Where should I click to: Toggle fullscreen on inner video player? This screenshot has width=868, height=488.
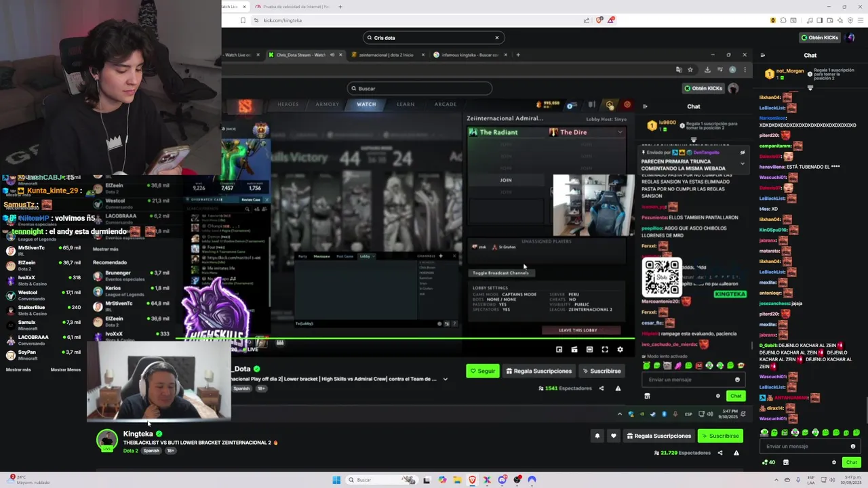[x=605, y=350]
